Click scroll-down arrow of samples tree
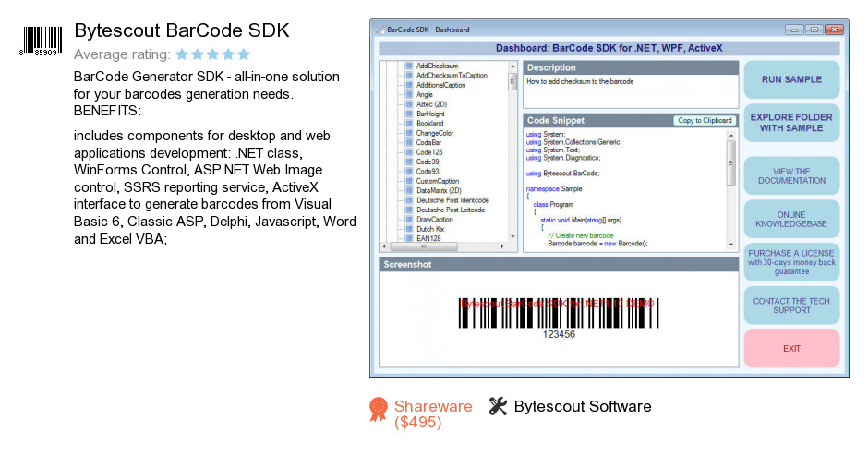This screenshot has width=868, height=455. (512, 237)
